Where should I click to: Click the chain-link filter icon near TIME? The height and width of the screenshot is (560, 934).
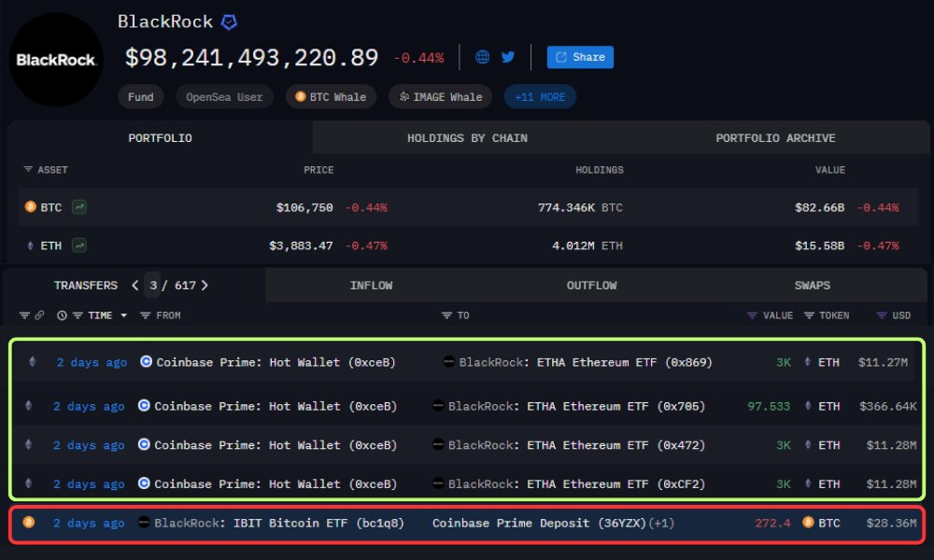38,315
